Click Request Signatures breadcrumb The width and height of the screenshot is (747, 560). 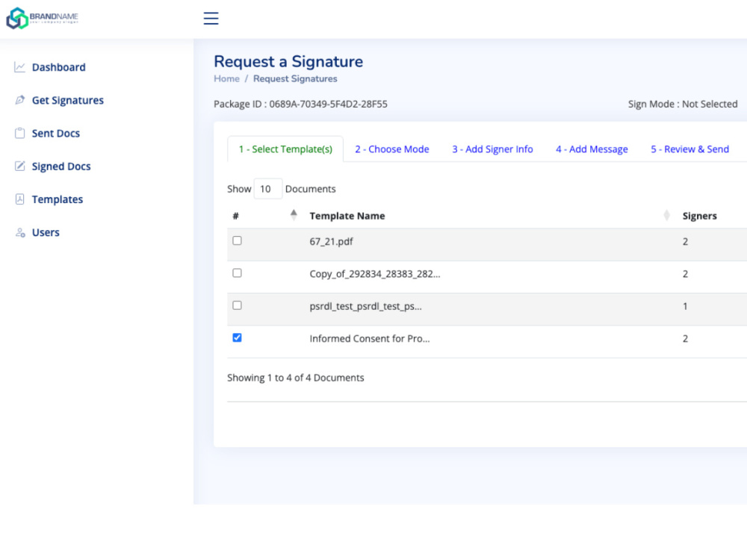295,78
